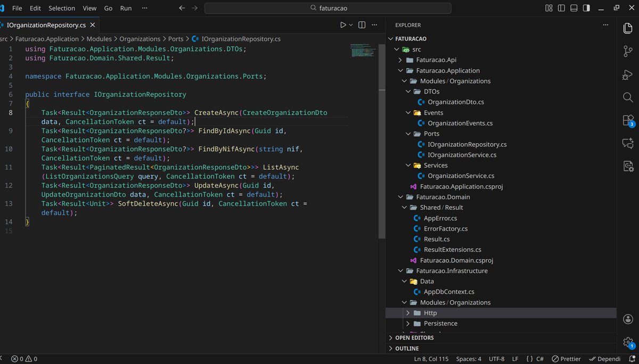Screen dimensions: 639x364
Task: Collapse the Faturacao.Domain folder
Action: point(400,197)
